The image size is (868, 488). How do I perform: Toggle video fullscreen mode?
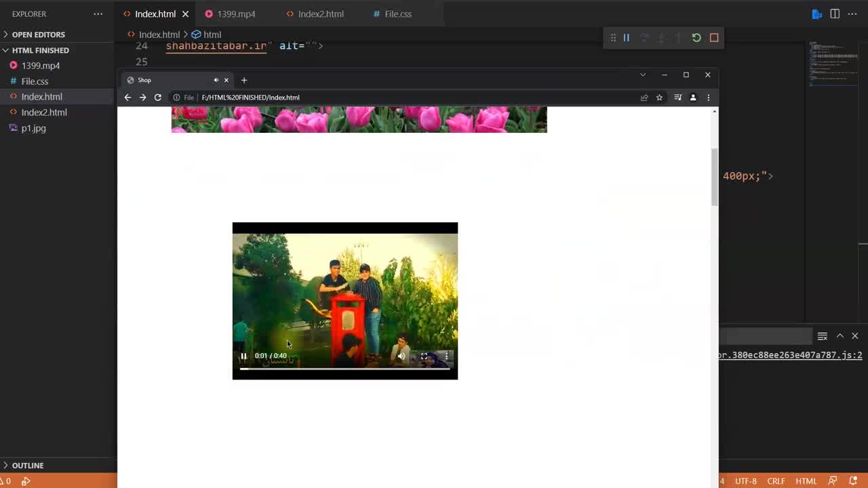(424, 356)
